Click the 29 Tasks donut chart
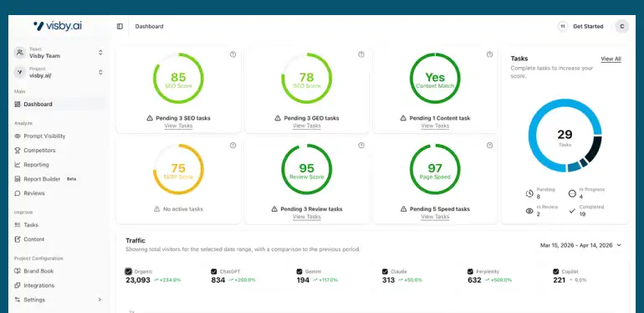This screenshot has height=313, width=644. coord(565,135)
